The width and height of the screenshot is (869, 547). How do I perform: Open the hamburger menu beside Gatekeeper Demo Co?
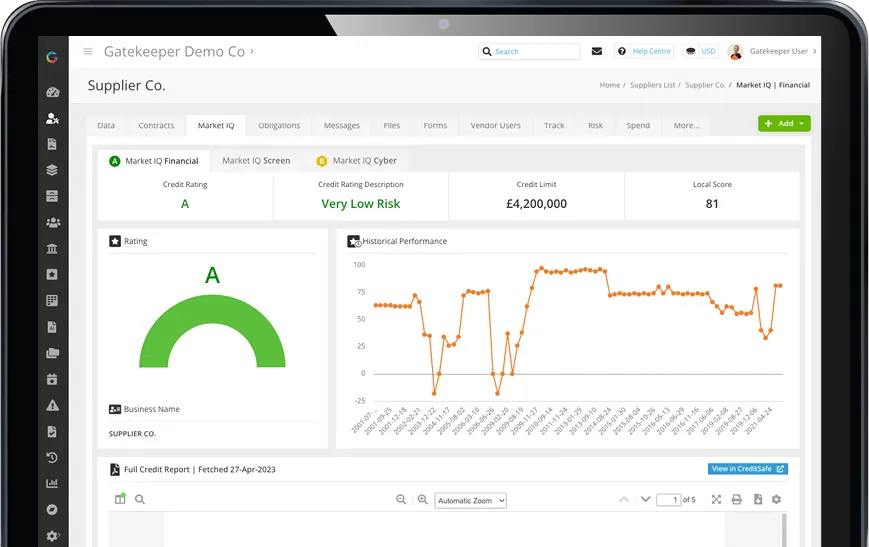point(88,52)
